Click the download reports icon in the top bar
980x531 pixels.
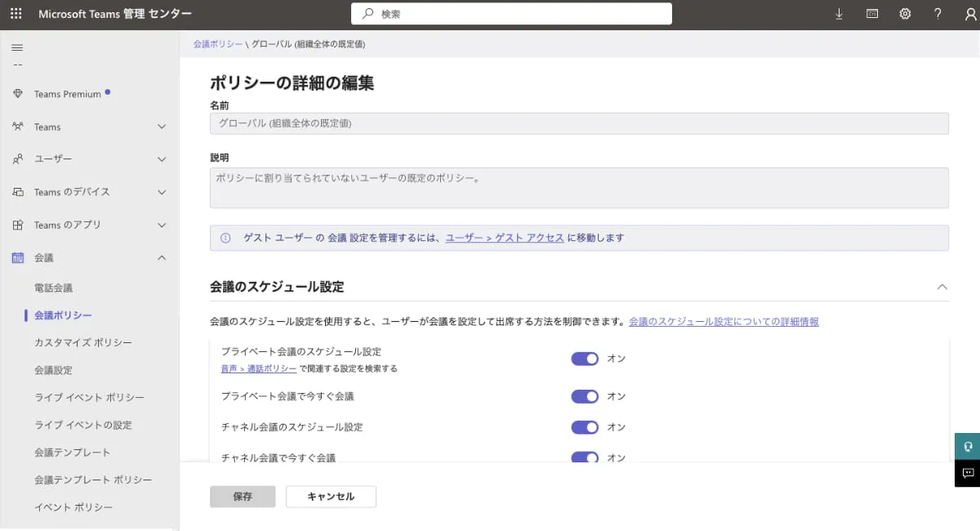[839, 13]
